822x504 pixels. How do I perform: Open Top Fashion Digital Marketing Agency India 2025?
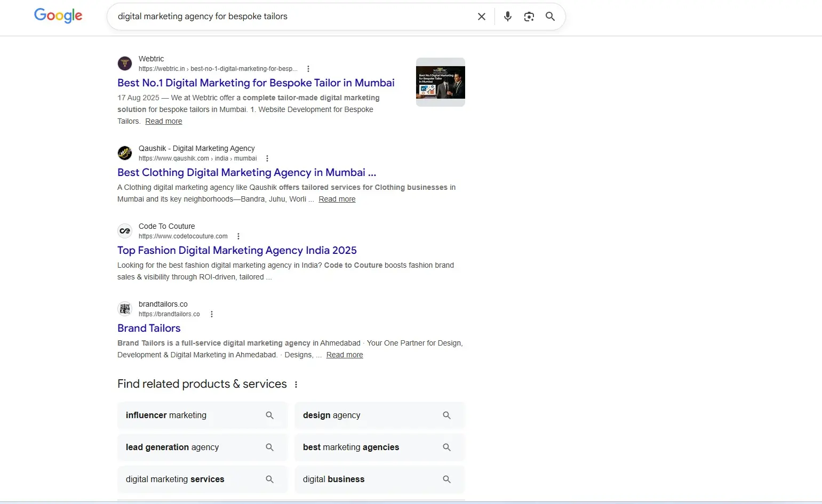[x=237, y=250]
